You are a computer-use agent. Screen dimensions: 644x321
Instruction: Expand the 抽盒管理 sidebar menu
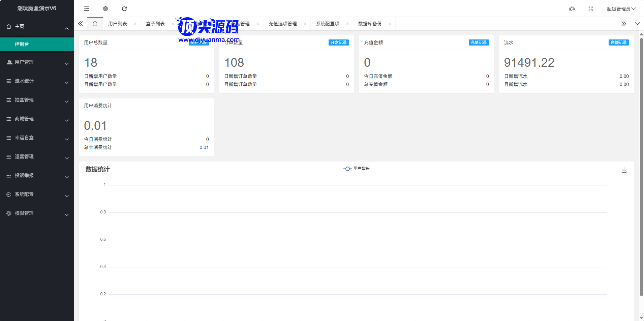tap(37, 100)
